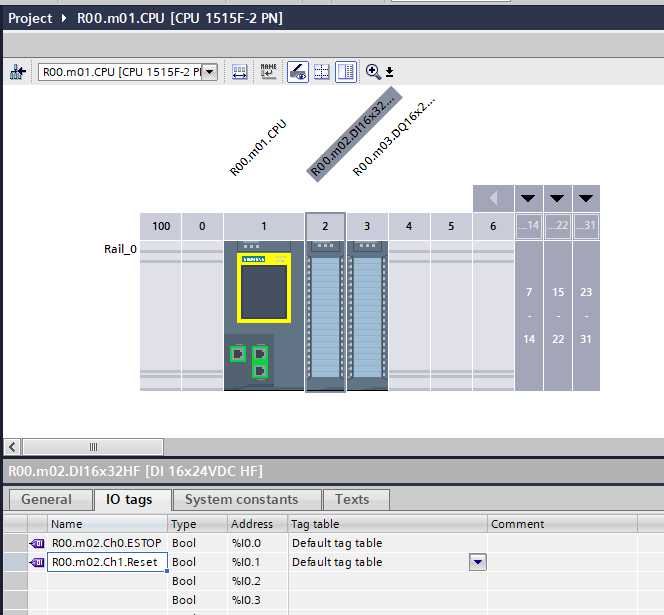Select the R00.m03.DQ16x2 rotated label
Viewport: 664px width, 615px height.
pyautogui.click(x=394, y=136)
